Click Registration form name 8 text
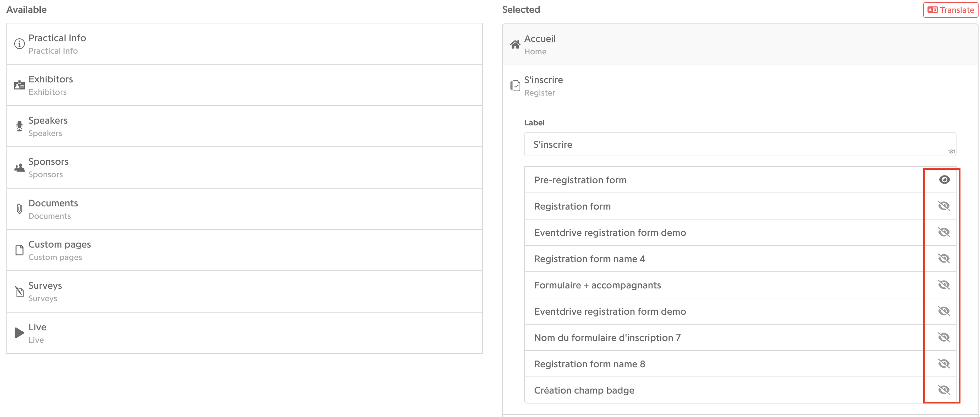 [x=589, y=364]
